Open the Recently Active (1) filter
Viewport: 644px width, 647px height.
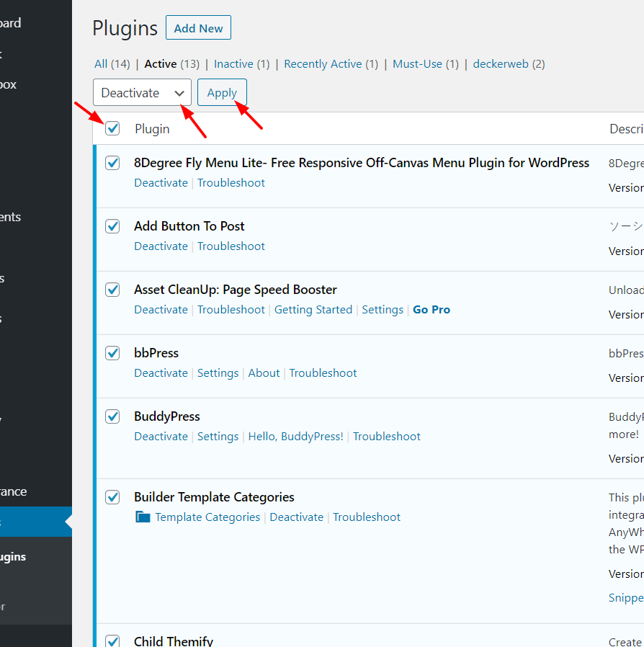(331, 64)
